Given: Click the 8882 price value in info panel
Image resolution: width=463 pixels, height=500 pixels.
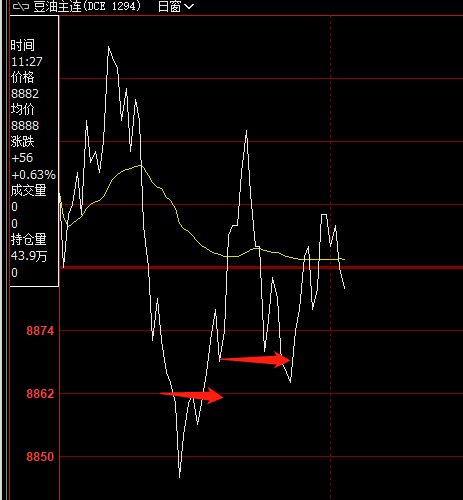Looking at the screenshot, I should pyautogui.click(x=25, y=94).
